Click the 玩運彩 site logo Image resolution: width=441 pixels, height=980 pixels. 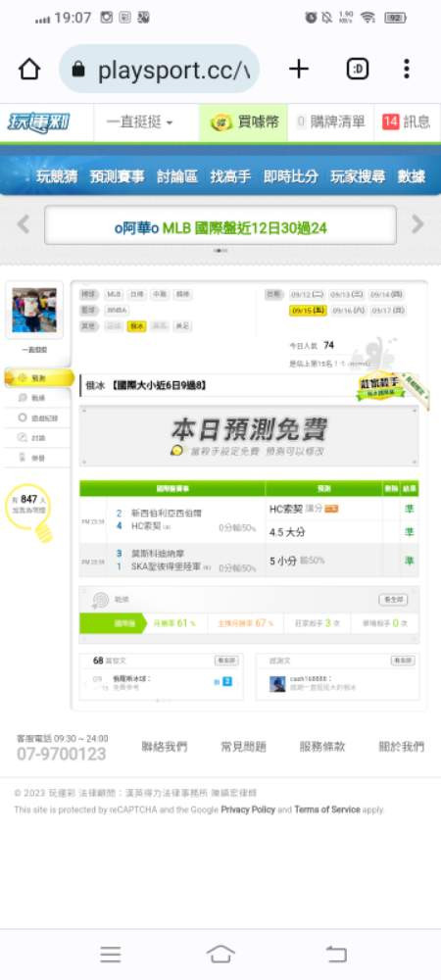(x=39, y=122)
